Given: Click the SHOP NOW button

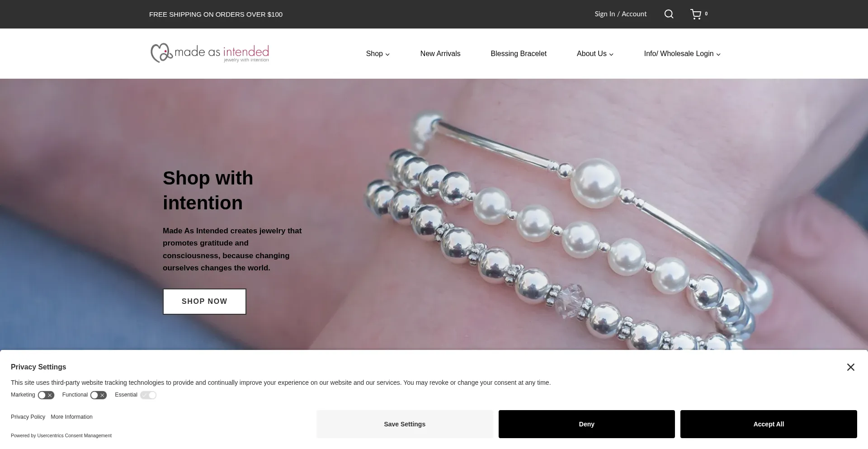Looking at the screenshot, I should (204, 302).
